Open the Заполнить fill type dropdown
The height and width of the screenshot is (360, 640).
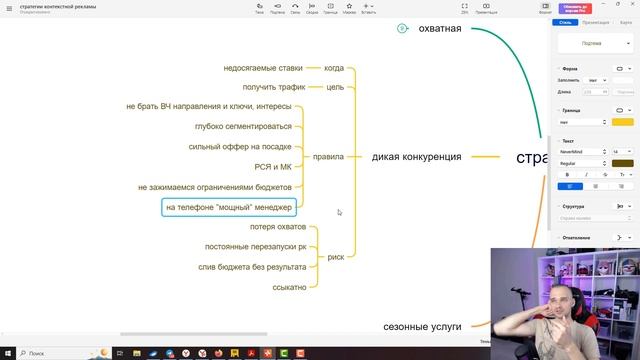[596, 80]
